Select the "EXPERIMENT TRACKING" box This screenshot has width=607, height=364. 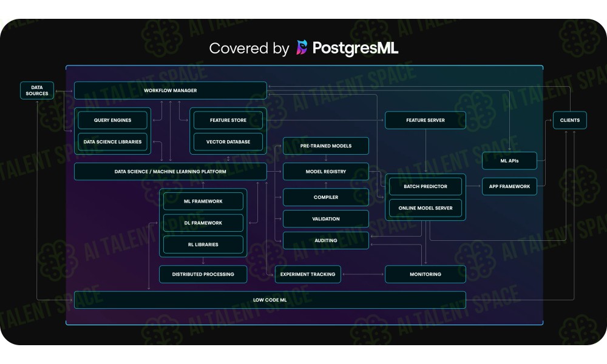308,274
